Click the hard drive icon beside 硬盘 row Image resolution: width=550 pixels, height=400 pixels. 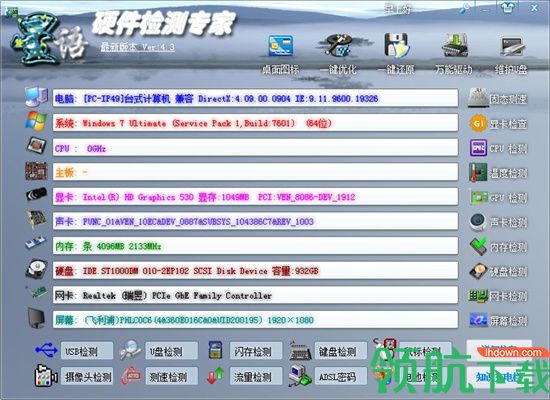(x=36, y=269)
